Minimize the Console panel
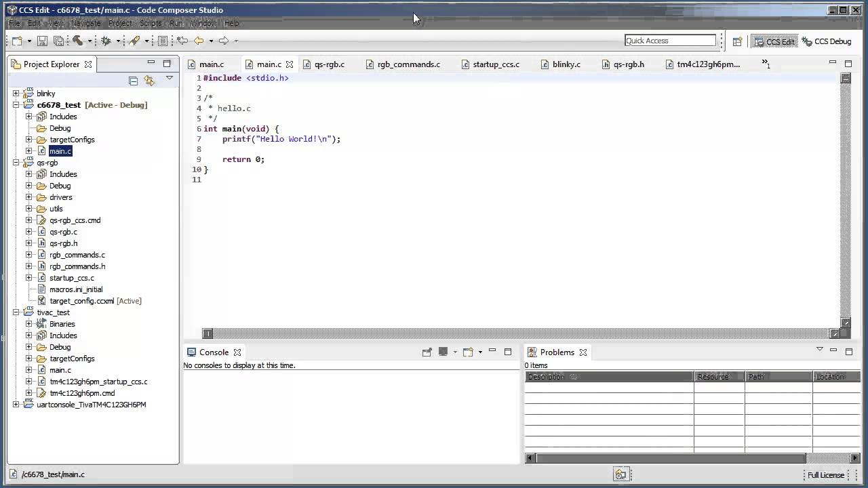Viewport: 868px width, 488px height. pos(493,351)
